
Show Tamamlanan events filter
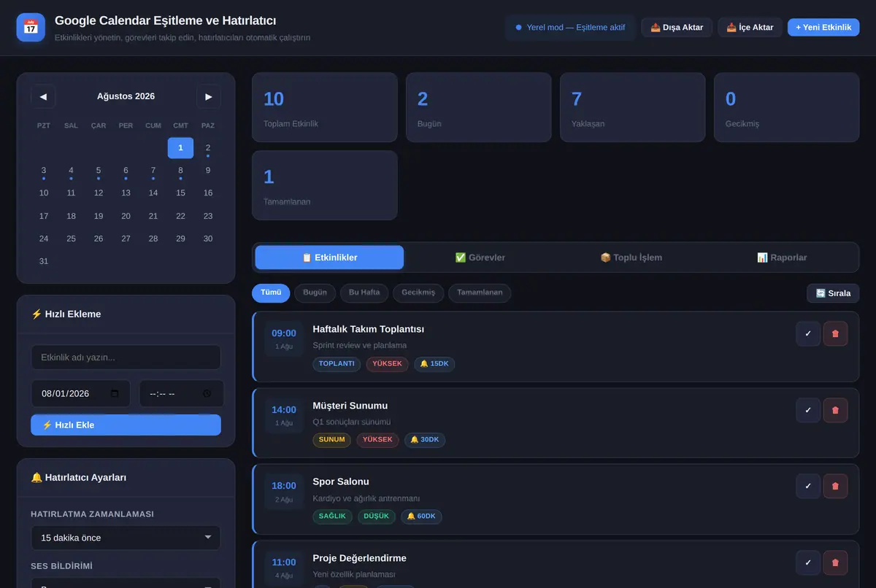(x=480, y=293)
